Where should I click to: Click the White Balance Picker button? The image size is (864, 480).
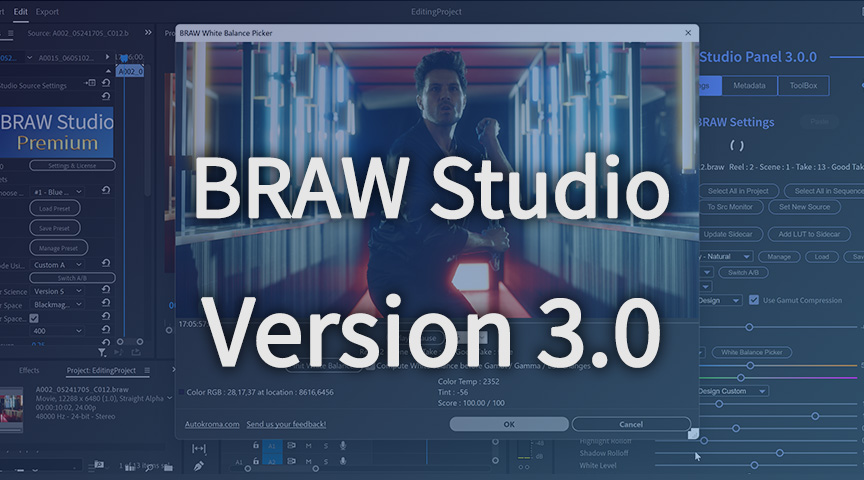pyautogui.click(x=752, y=352)
